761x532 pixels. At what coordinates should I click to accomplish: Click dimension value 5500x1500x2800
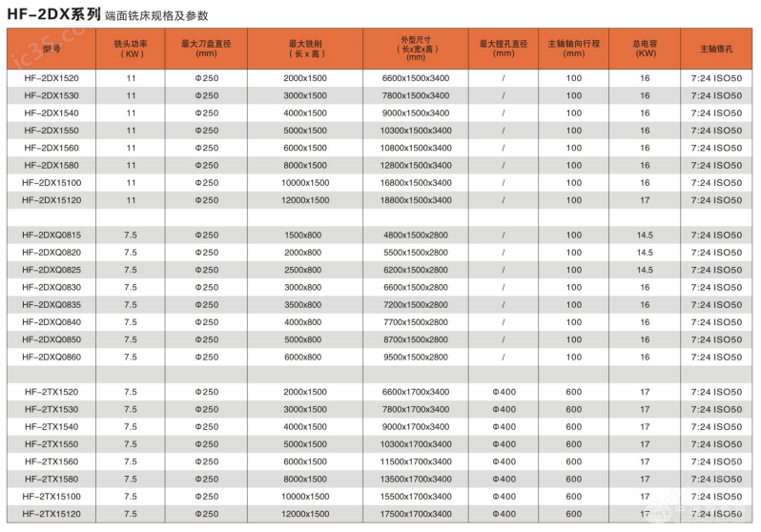[x=416, y=253]
